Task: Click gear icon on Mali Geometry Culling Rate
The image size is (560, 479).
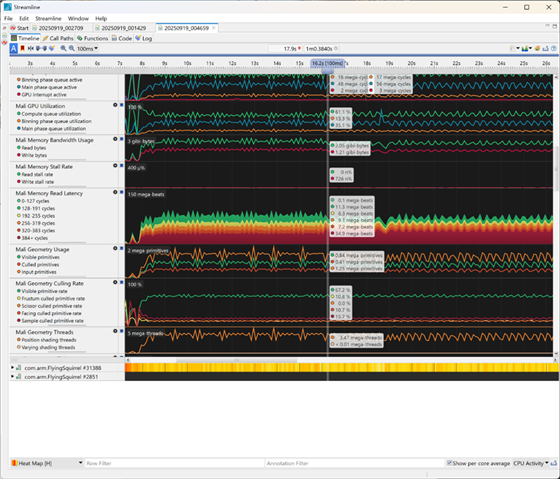Action: coord(115,282)
